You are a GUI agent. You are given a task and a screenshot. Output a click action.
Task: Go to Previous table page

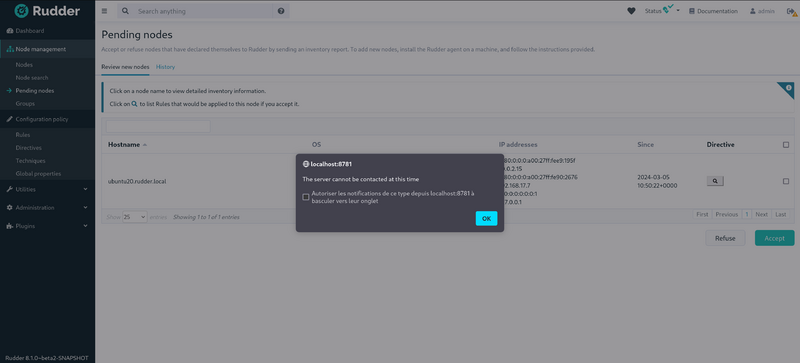click(727, 214)
